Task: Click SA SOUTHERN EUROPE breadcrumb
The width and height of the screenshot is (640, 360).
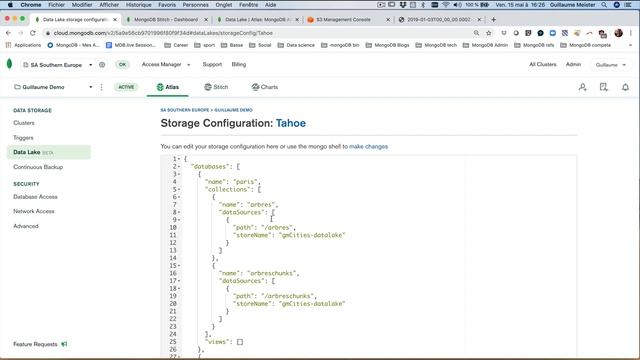Action: tap(184, 110)
